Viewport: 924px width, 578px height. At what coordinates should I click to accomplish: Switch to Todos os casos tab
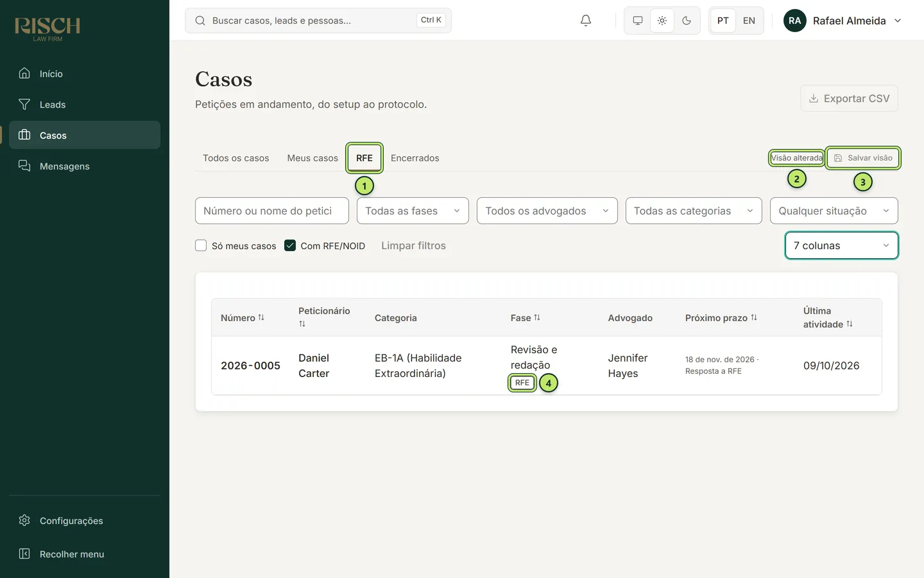(x=236, y=158)
